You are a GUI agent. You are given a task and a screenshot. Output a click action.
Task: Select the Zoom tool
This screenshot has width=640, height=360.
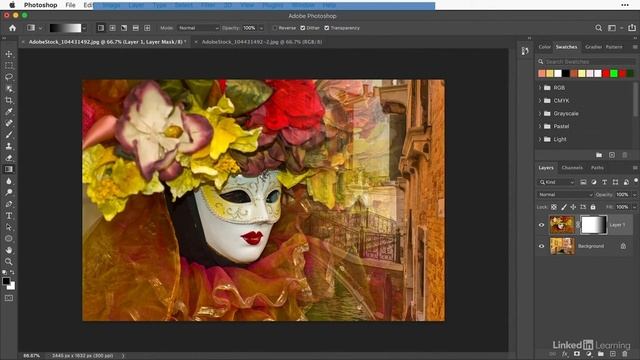click(x=9, y=261)
